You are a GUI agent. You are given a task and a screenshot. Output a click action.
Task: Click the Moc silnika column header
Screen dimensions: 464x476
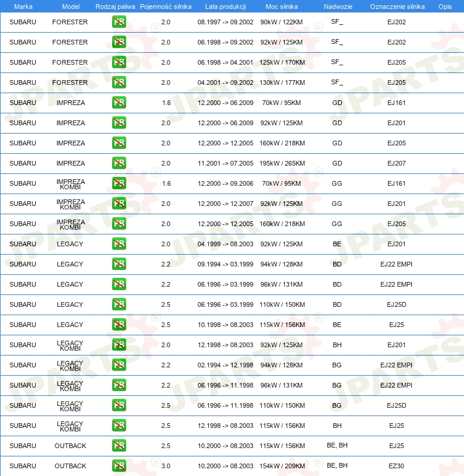(282, 7)
